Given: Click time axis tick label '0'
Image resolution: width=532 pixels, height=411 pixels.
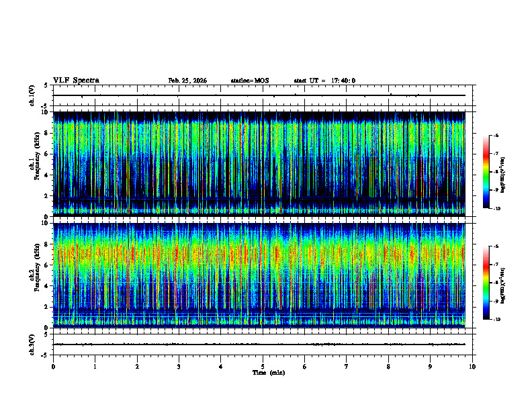Looking at the screenshot, I should pos(53,367).
